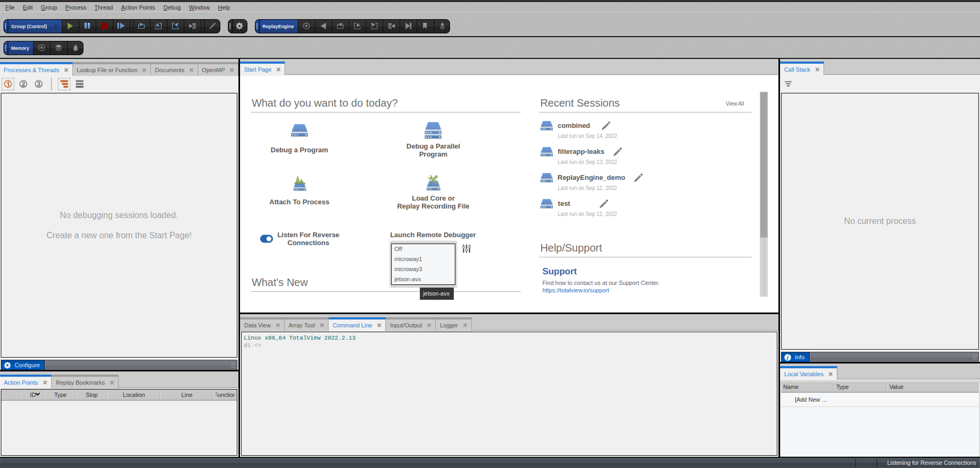Image resolution: width=980 pixels, height=468 pixels.
Task: Open the combined recent session
Action: (573, 125)
